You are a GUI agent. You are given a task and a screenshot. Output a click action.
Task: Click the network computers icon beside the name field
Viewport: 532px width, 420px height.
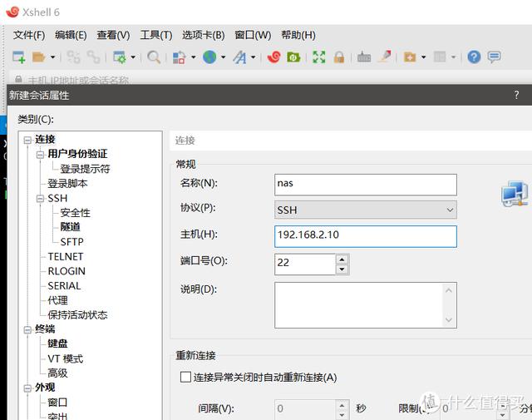(515, 194)
